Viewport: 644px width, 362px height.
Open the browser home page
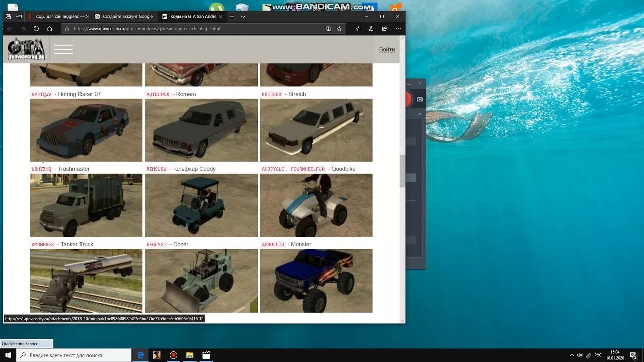click(x=50, y=29)
